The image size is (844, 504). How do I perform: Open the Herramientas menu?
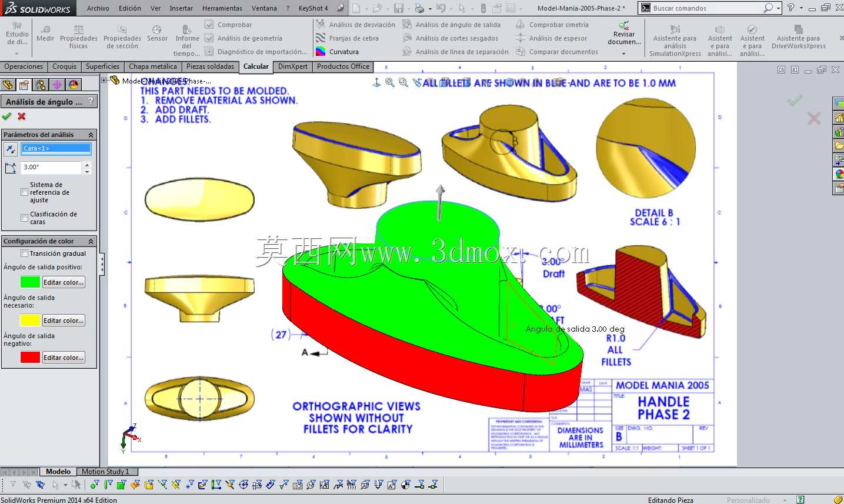click(222, 8)
